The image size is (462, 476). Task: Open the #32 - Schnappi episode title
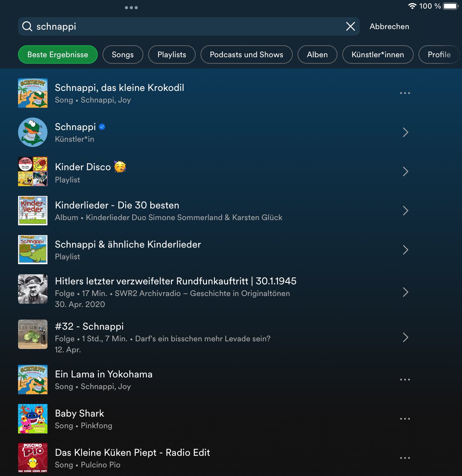point(89,326)
